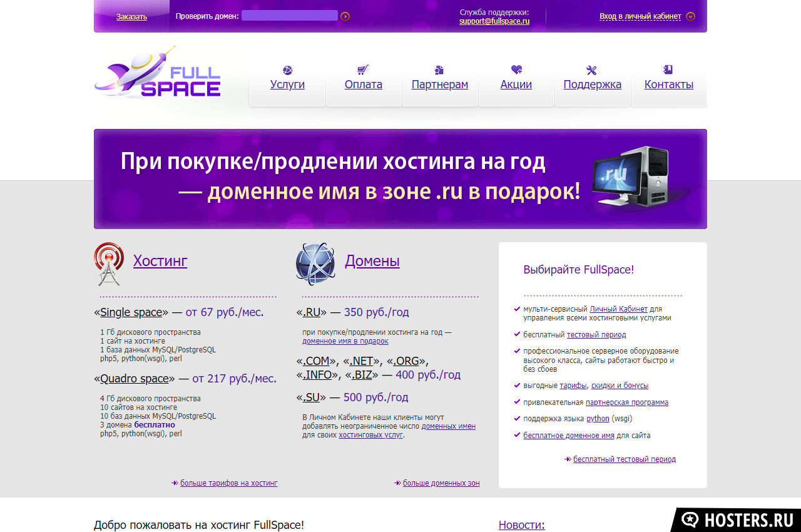Viewport: 801px width, 532px height.
Task: Click the red antenna Hosting icon
Action: 109,263
